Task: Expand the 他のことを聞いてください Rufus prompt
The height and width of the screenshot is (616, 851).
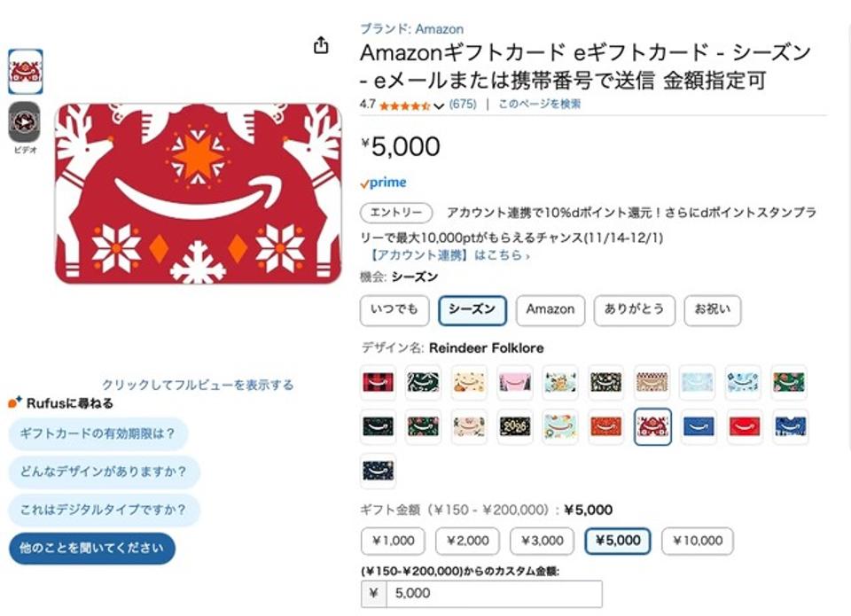Action: 92,549
